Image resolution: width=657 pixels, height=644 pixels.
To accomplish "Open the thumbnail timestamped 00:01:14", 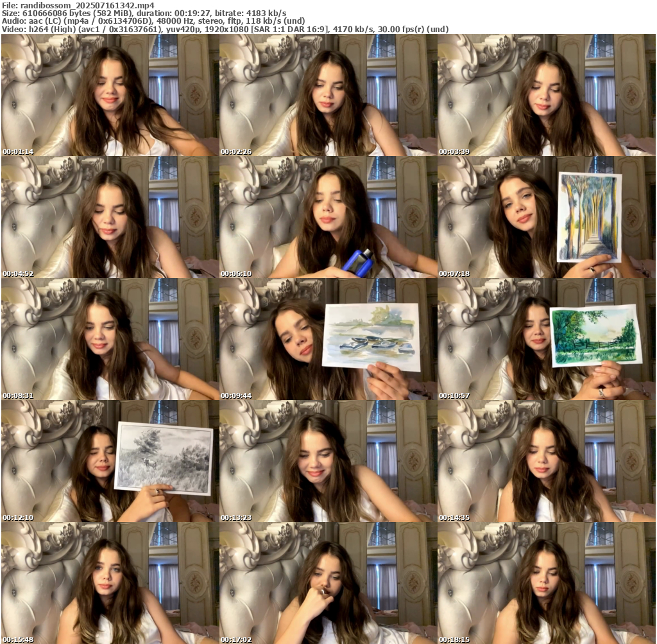I will click(110, 95).
